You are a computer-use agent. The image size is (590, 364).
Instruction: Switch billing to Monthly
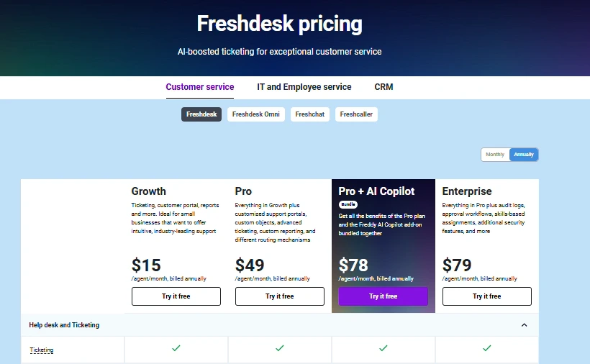click(x=495, y=155)
